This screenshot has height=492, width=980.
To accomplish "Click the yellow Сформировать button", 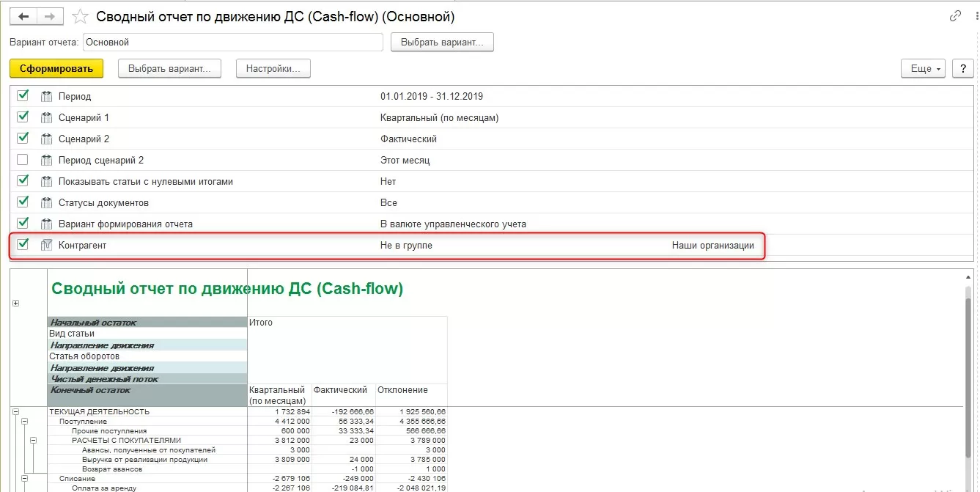I will point(56,68).
